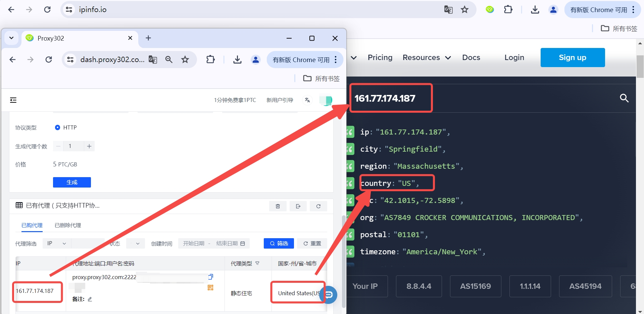Open 所有书签 bookmarks folder in ipinfo window
This screenshot has width=644, height=314.
pos(619,29)
